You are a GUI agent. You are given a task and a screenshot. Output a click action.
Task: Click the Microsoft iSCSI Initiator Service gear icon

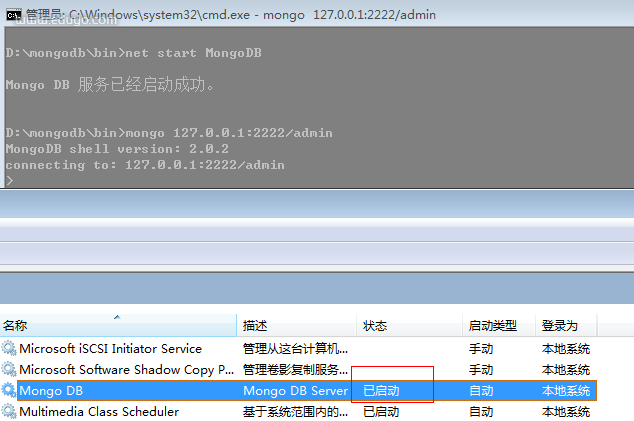9,349
